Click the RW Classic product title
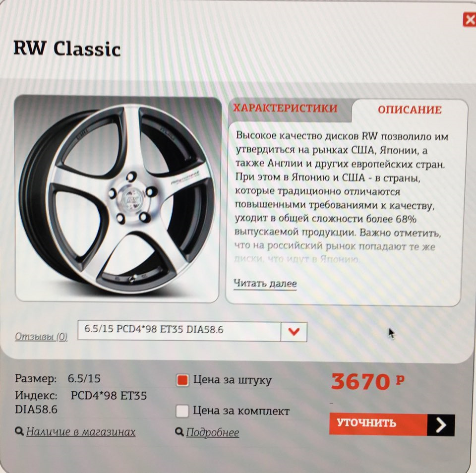 [x=67, y=48]
